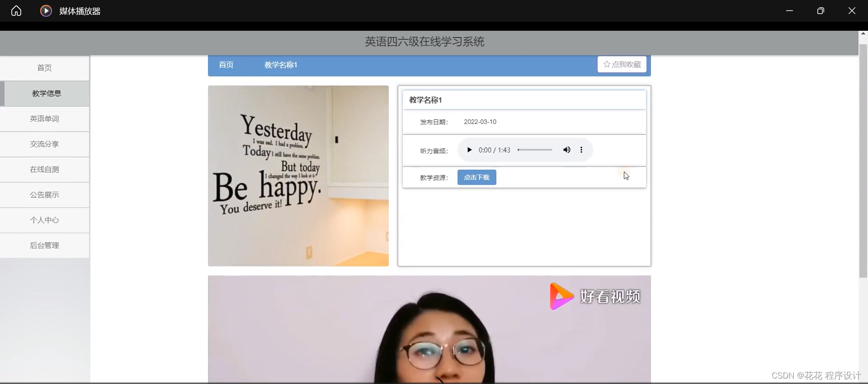Open audio player more options menu
868x384 pixels.
tap(581, 150)
